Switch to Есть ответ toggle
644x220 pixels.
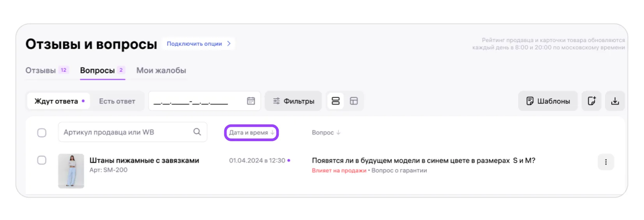tap(117, 101)
